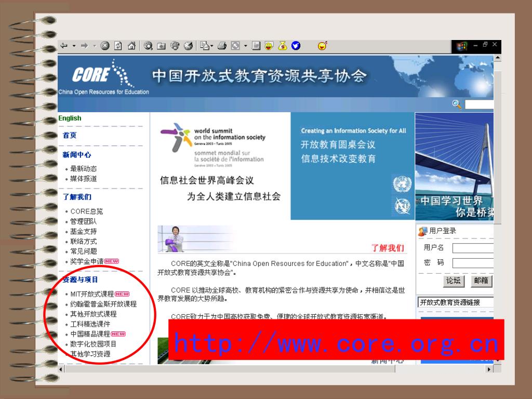Image resolution: width=532 pixels, height=399 pixels.
Task: Open the 基金支持 link
Action: (84, 231)
